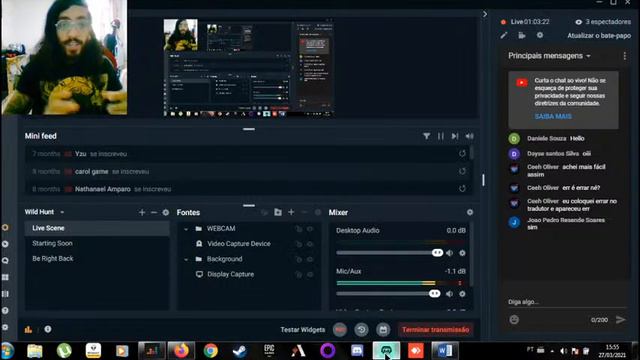Replay the carol game subscription alert
Image resolution: width=640 pixels, height=360 pixels.
tap(462, 171)
